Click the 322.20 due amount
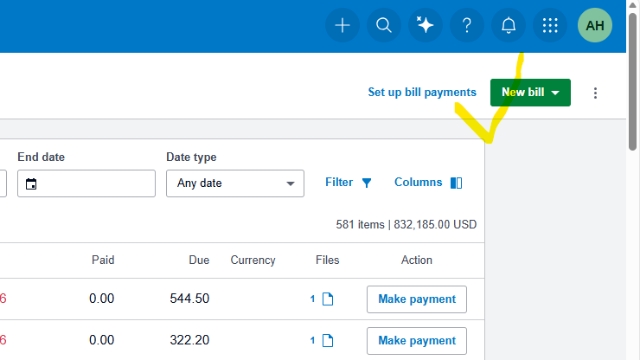The width and height of the screenshot is (640, 360). pyautogui.click(x=189, y=340)
